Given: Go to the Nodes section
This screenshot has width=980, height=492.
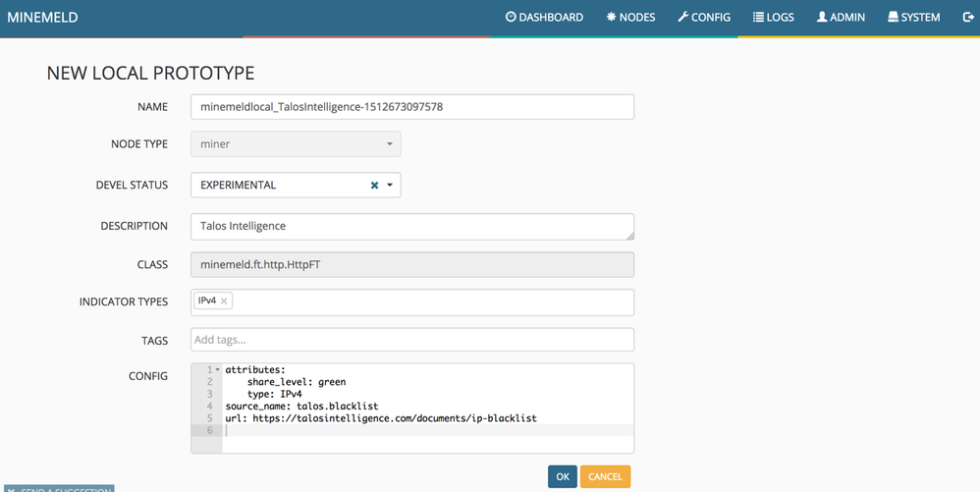Looking at the screenshot, I should coord(630,18).
